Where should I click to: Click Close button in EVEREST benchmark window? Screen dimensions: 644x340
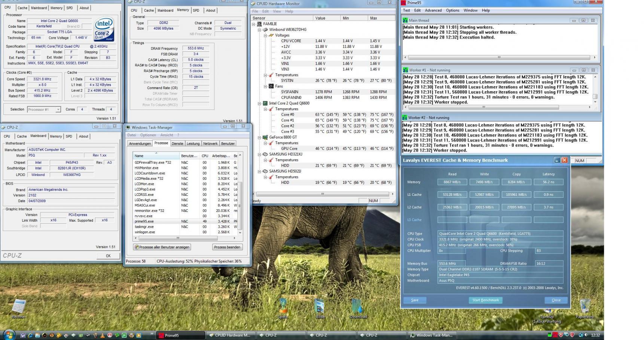(x=556, y=300)
